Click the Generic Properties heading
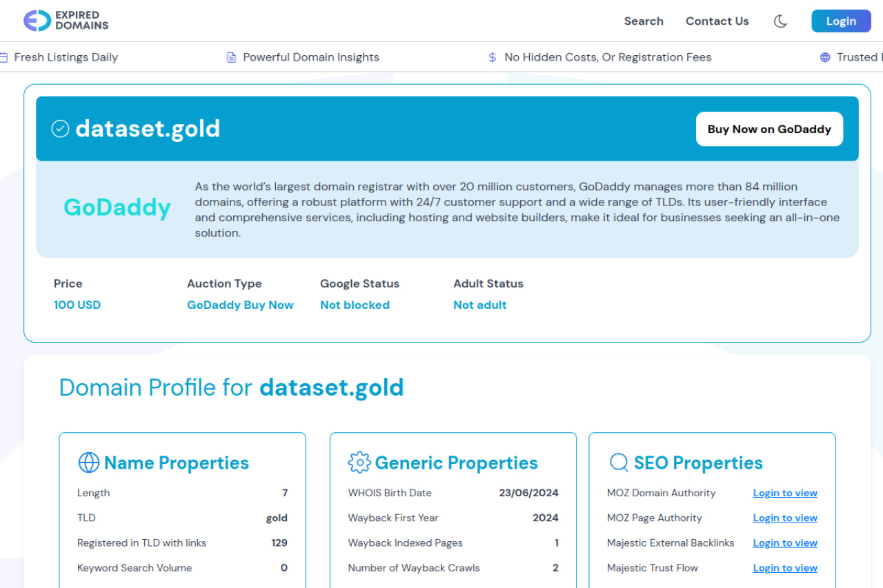883x588 pixels. pos(457,463)
